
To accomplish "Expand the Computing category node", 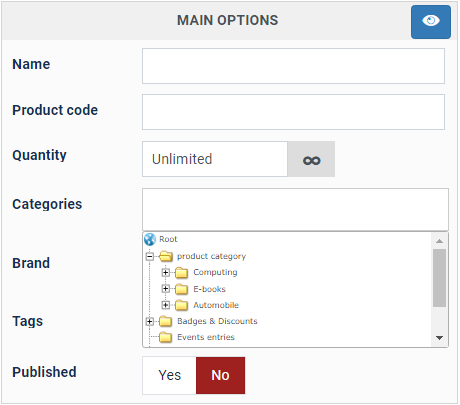I will point(166,273).
